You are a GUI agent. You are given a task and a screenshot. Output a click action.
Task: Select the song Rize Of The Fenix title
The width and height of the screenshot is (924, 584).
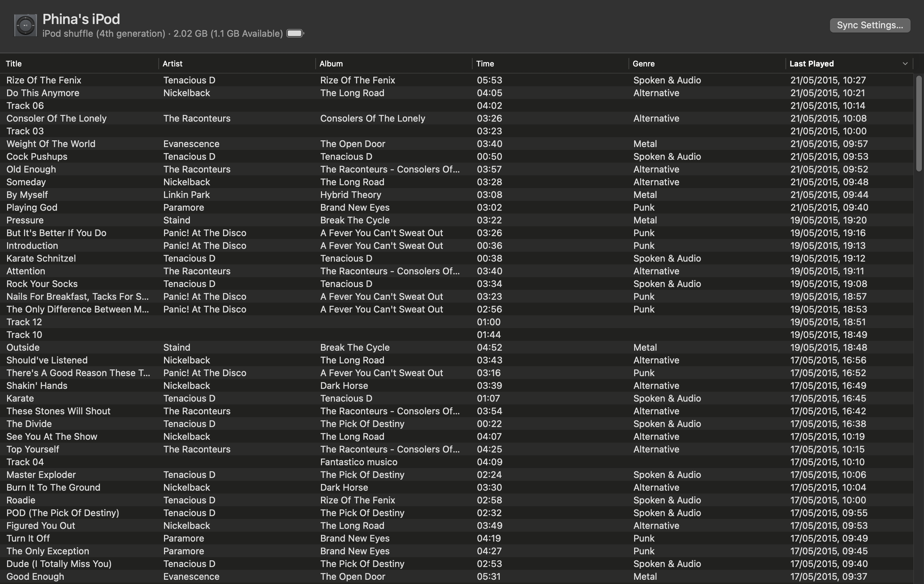point(44,80)
